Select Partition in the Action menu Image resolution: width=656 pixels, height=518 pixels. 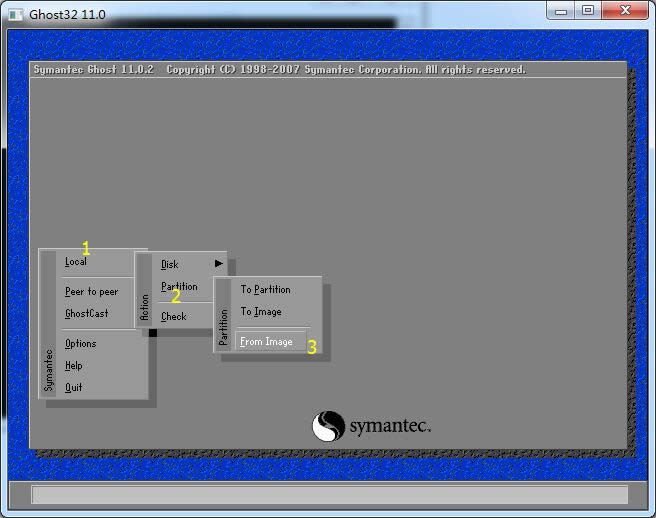(x=179, y=287)
